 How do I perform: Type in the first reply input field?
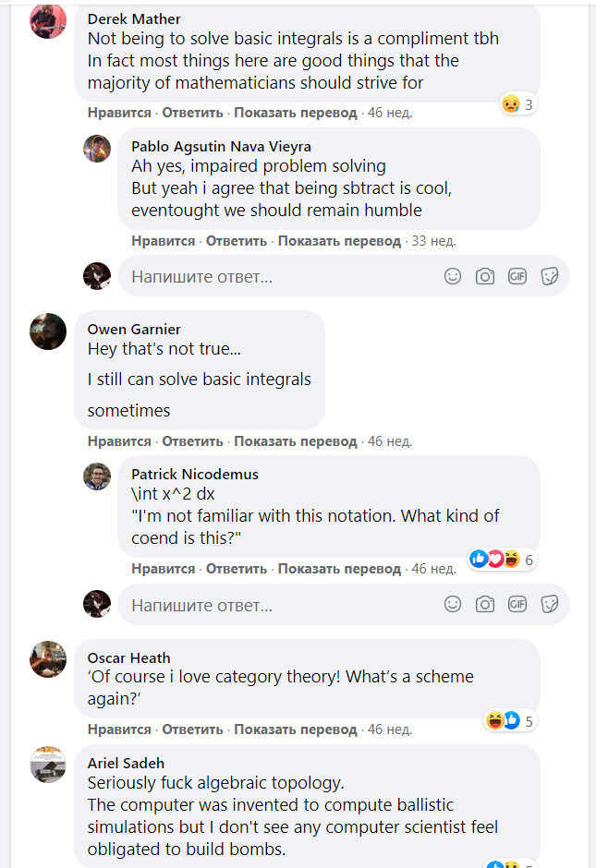[x=277, y=276]
